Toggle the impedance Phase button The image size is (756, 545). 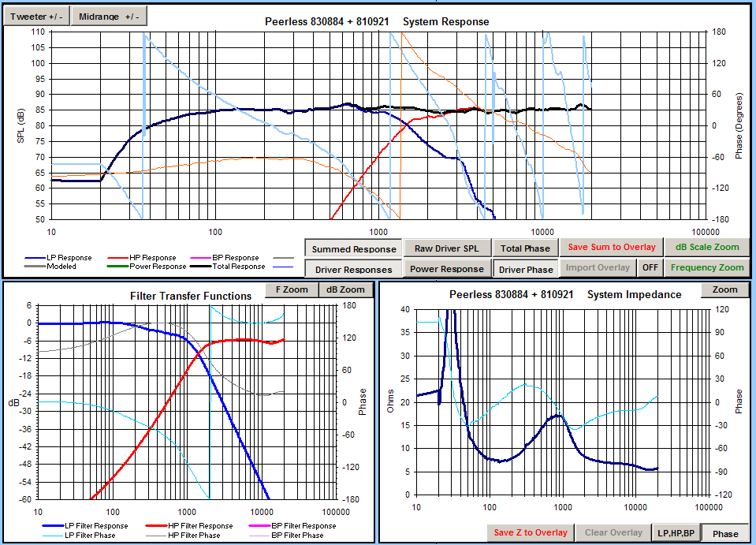click(725, 533)
